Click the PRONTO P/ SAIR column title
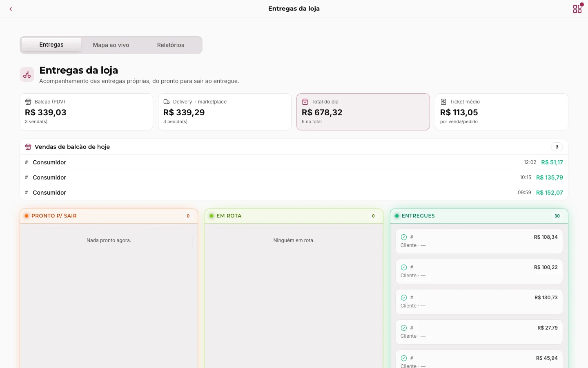 point(54,216)
